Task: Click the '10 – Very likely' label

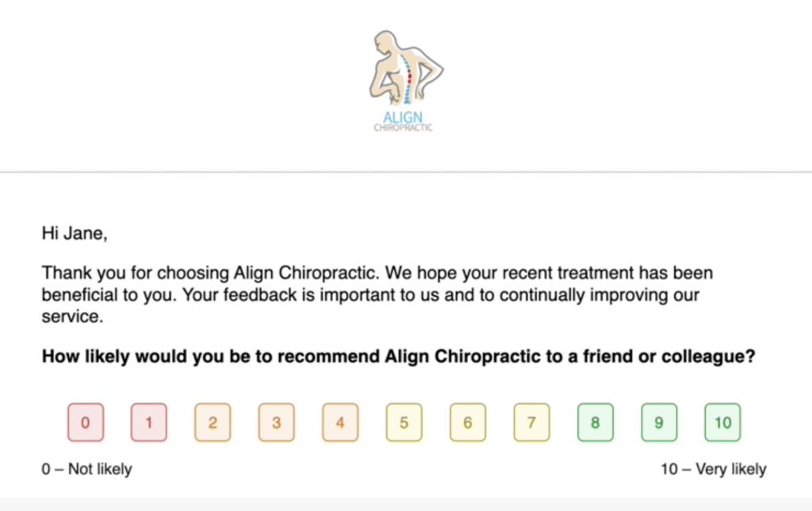Action: pos(714,469)
